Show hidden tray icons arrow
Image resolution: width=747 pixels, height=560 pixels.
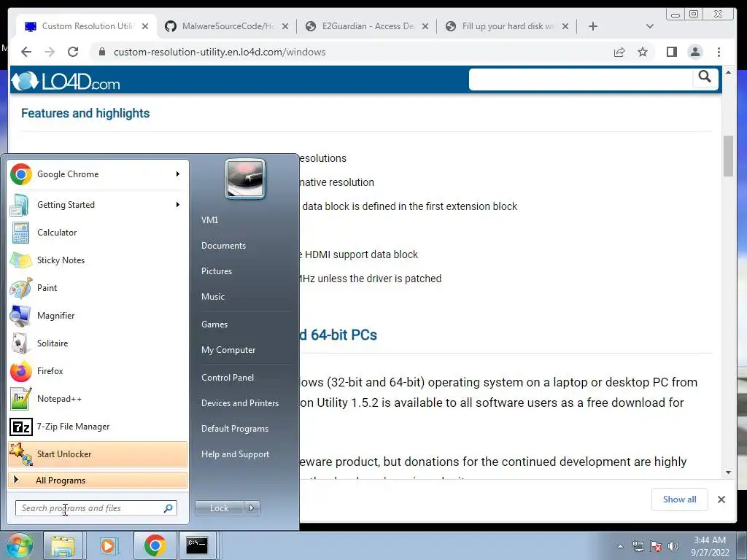coord(620,547)
